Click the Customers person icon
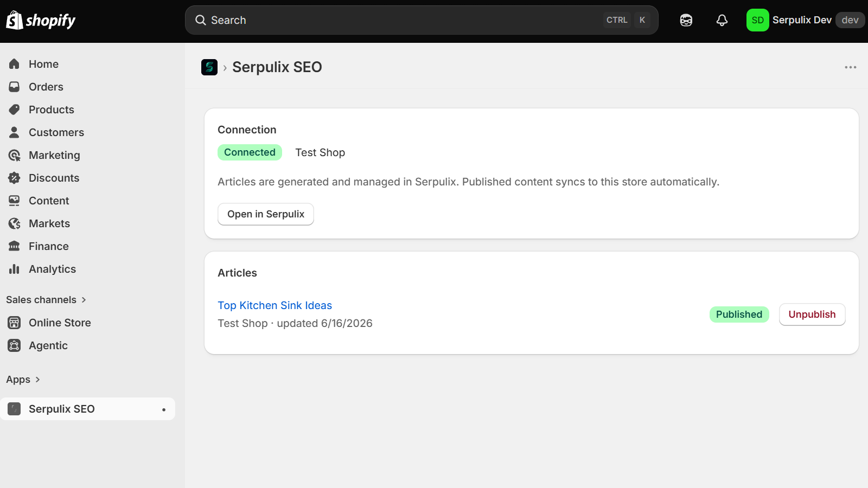 (x=15, y=132)
